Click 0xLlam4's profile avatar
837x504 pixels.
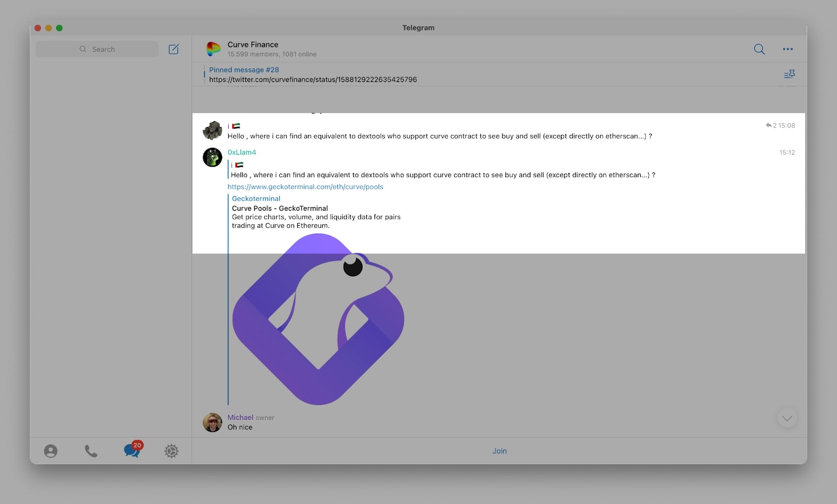point(212,157)
